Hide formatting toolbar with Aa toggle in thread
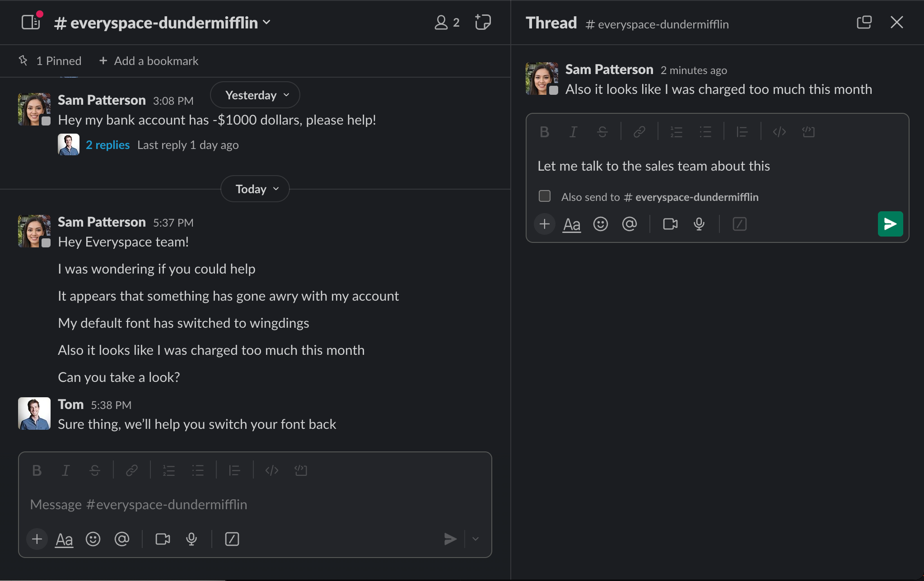924x581 pixels. pos(571,223)
